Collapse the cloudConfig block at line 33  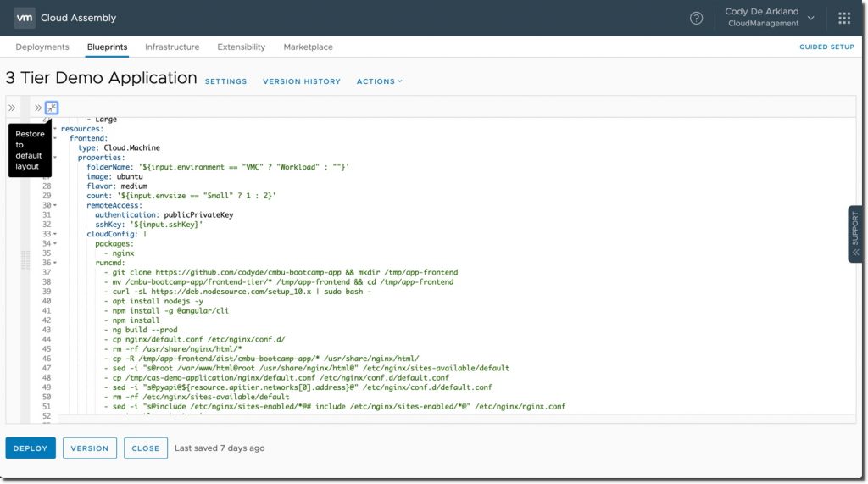pyautogui.click(x=55, y=234)
